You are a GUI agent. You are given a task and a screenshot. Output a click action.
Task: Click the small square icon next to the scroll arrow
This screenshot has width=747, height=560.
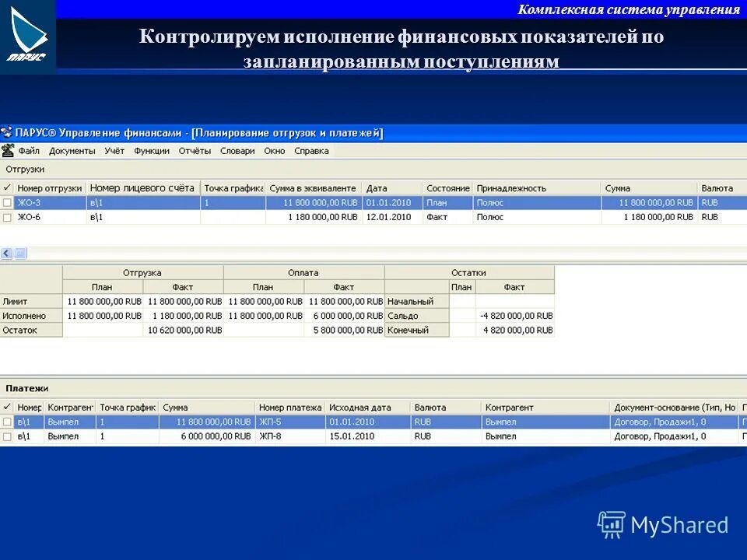pyautogui.click(x=19, y=253)
